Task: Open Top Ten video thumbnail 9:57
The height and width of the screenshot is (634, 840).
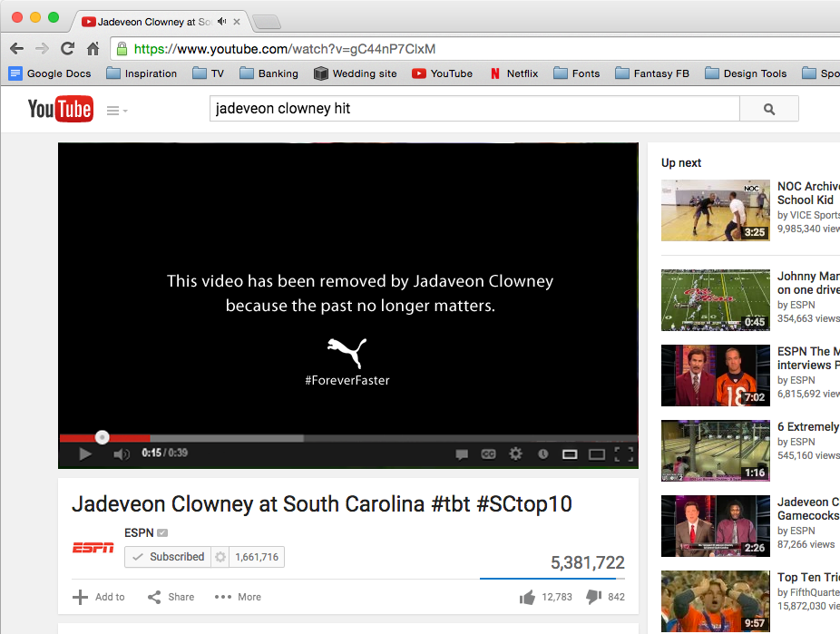Action: [x=715, y=601]
